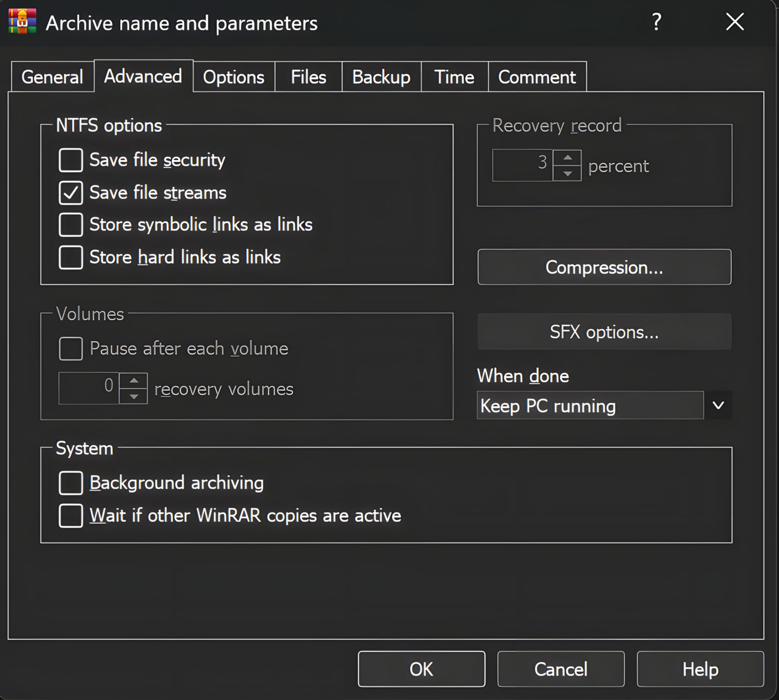Enable Store symbolic links as links
Viewport: 779px width, 700px height.
[71, 225]
